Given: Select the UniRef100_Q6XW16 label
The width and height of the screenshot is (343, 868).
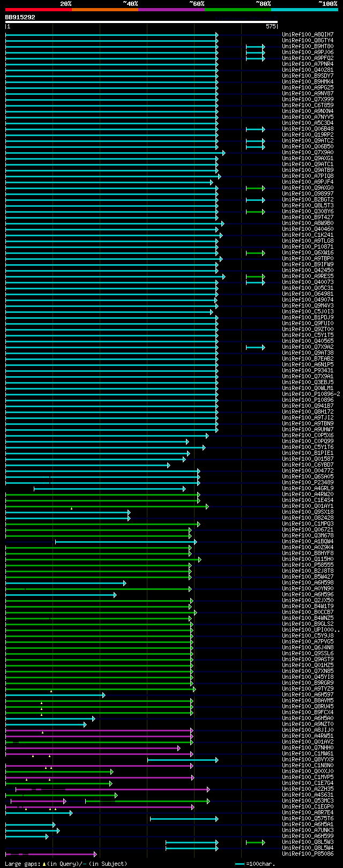Looking at the screenshot, I should coord(308,253).
